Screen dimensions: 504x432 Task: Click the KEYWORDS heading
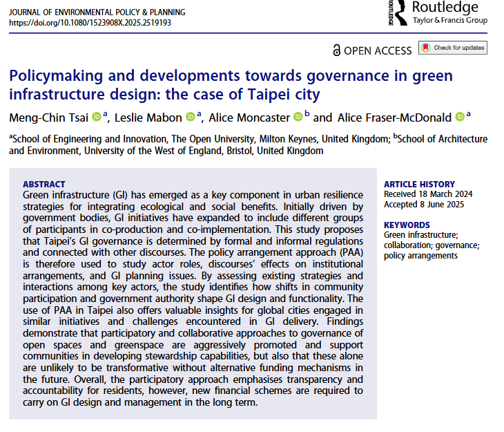click(407, 225)
